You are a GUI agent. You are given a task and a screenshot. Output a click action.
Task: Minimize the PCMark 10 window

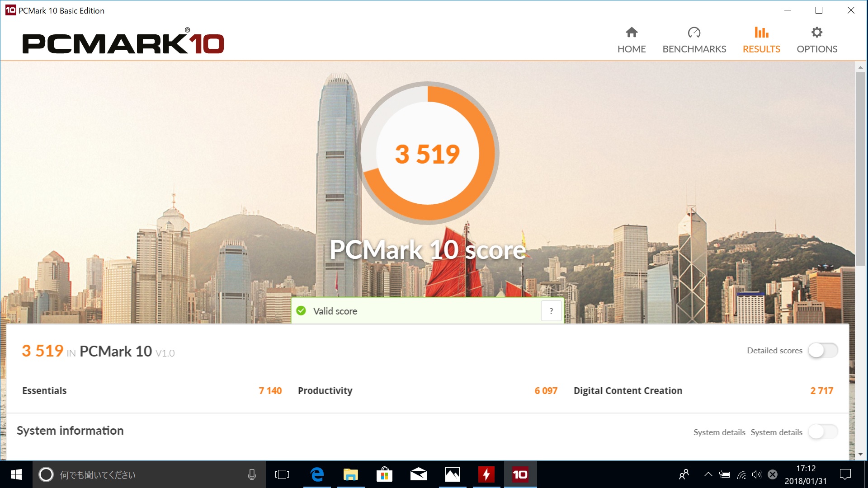(x=788, y=10)
